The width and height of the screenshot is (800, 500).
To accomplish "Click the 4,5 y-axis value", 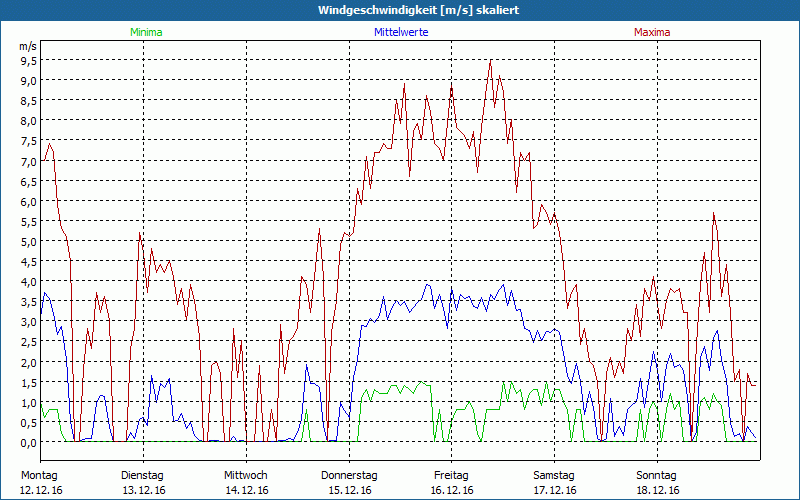I will coord(29,261).
